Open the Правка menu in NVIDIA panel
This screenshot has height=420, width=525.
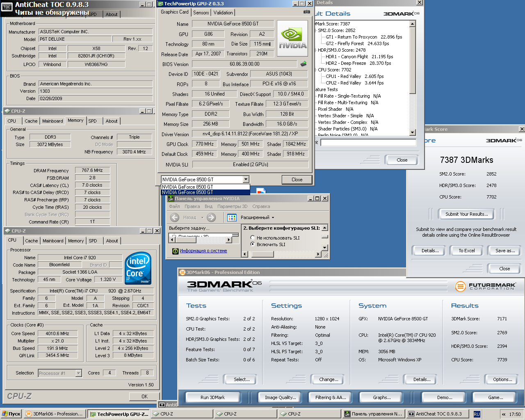192,206
